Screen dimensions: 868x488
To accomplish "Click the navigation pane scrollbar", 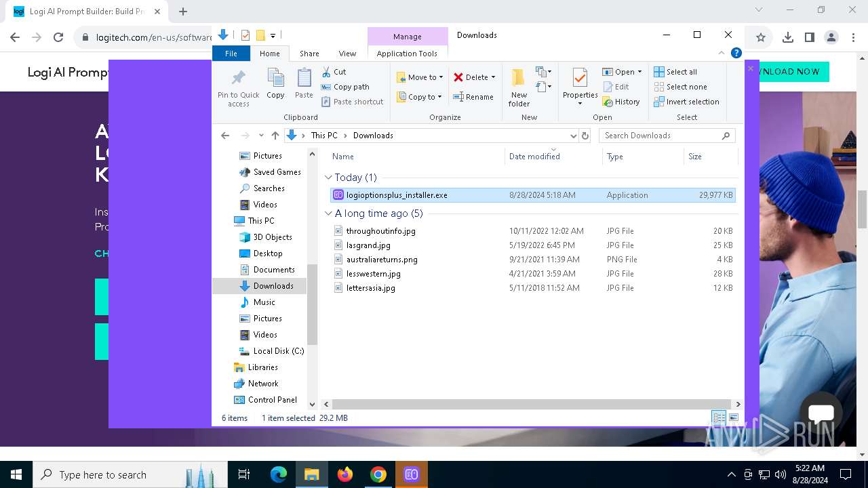I will [x=313, y=304].
